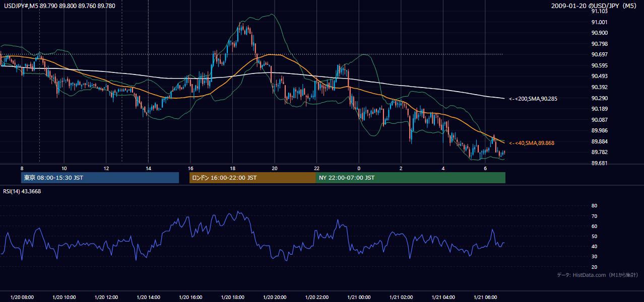Click the 1/20 18:00 date label

(x=232, y=297)
